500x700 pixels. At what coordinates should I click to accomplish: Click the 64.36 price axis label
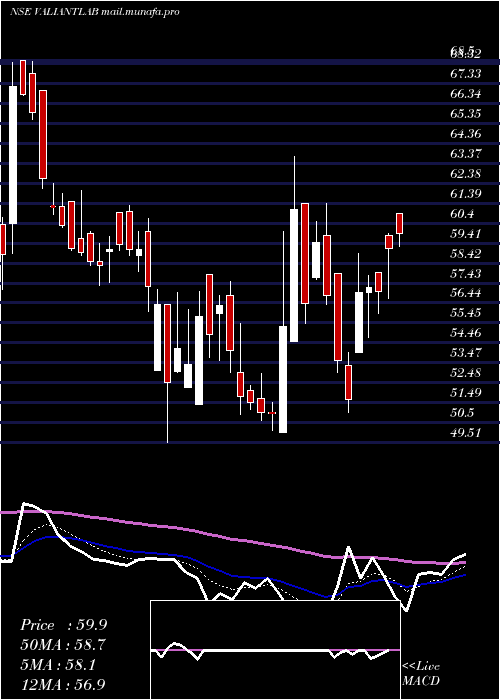pos(466,133)
